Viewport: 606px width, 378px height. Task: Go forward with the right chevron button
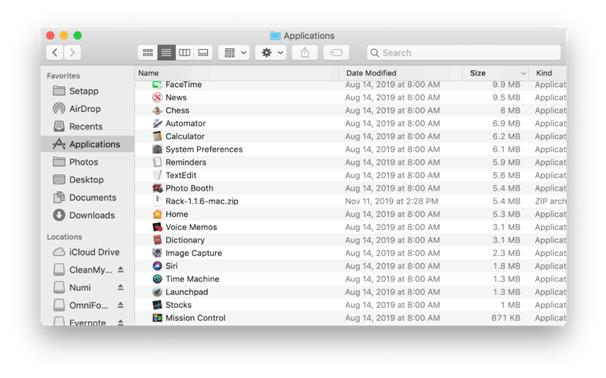point(72,53)
